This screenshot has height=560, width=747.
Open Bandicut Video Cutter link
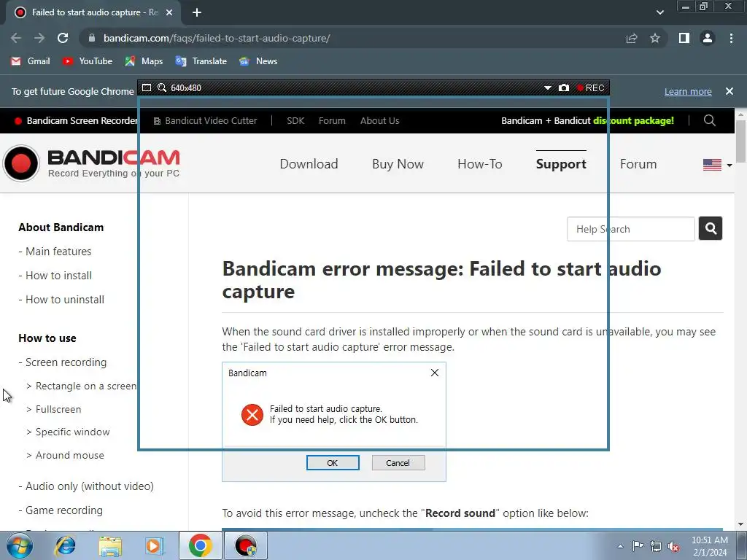pos(205,121)
